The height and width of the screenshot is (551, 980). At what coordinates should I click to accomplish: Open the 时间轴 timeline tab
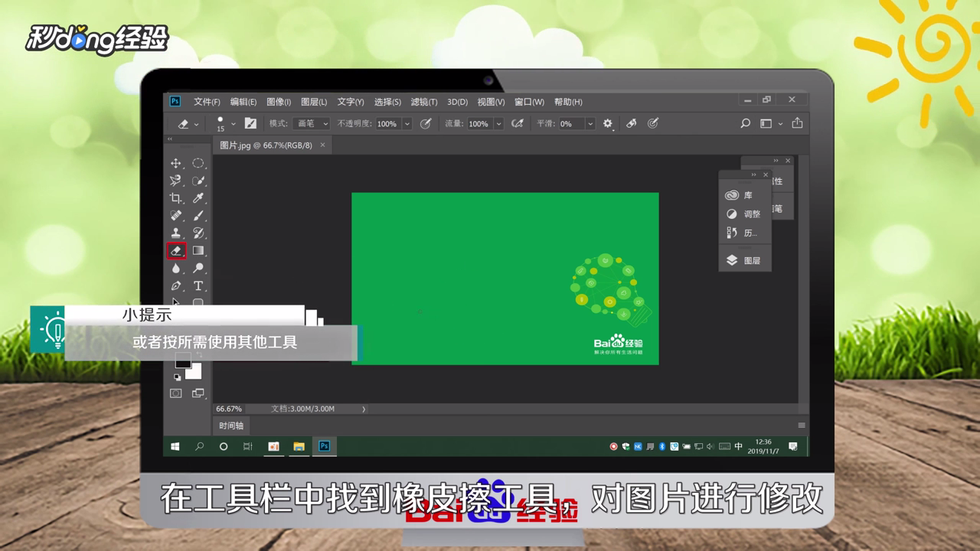[230, 426]
